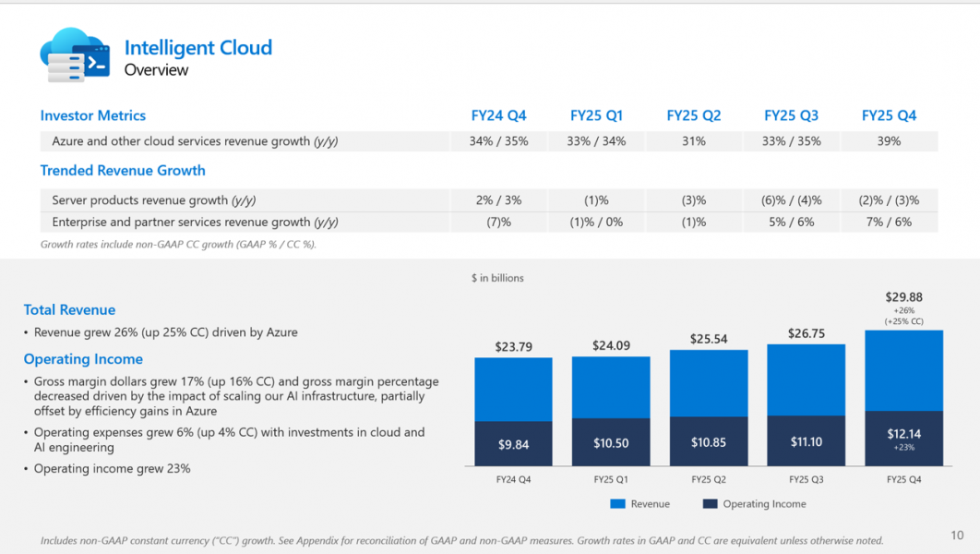
Task: Click the FY25 Q4 column heading
Action: coord(889,115)
